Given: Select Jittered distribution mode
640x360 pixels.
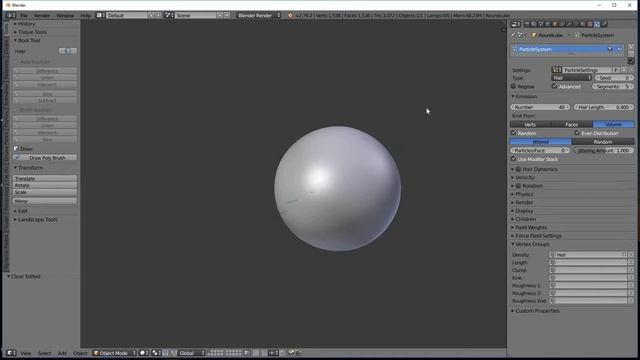Looking at the screenshot, I should coord(541,142).
